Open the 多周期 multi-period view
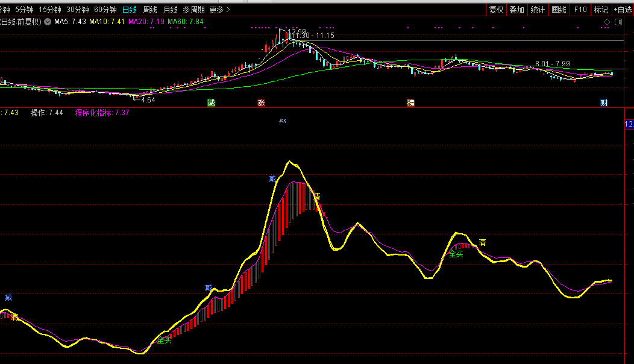This screenshot has height=364, width=634. tap(193, 10)
